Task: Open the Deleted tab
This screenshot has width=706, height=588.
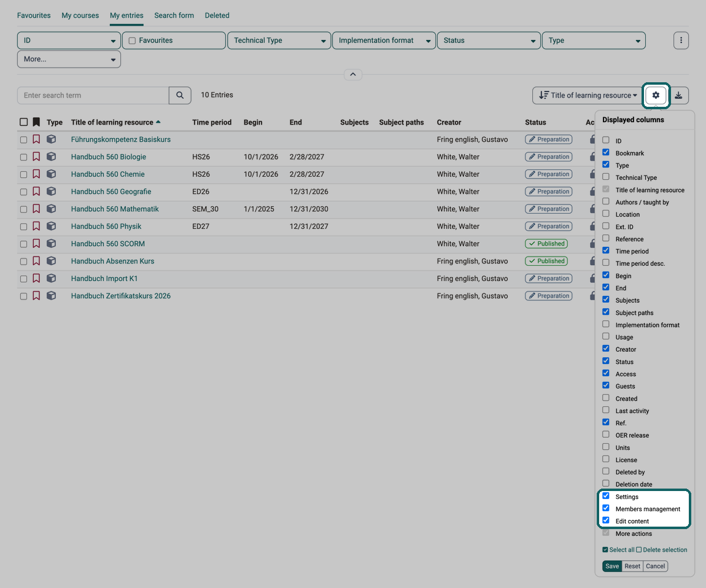Action: click(x=217, y=15)
